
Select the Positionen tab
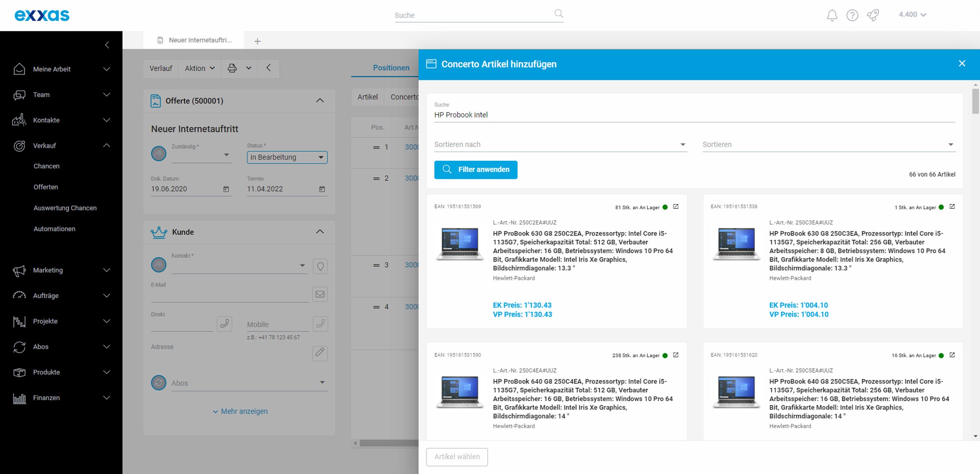(391, 68)
